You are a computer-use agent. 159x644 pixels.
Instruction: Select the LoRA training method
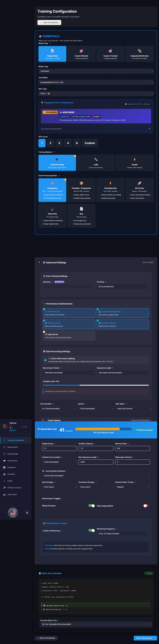click(96, 163)
